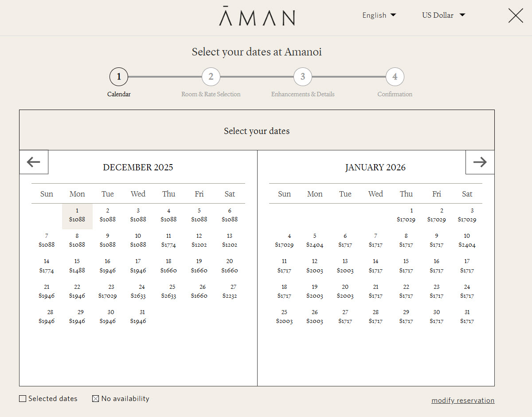532x417 pixels.
Task: Select December 15 priced at $1488
Action: click(77, 266)
